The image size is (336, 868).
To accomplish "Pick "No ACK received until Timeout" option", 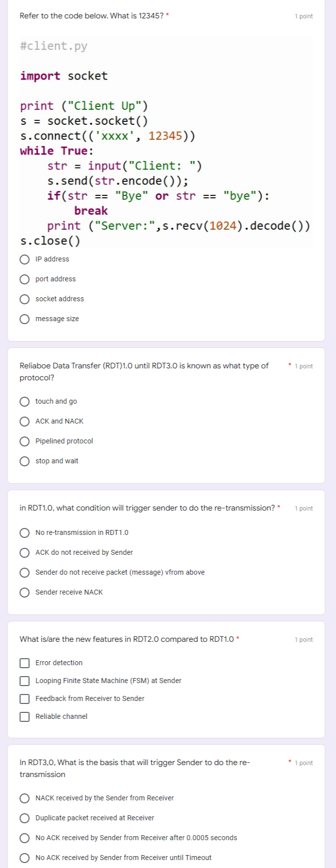I will (24, 858).
